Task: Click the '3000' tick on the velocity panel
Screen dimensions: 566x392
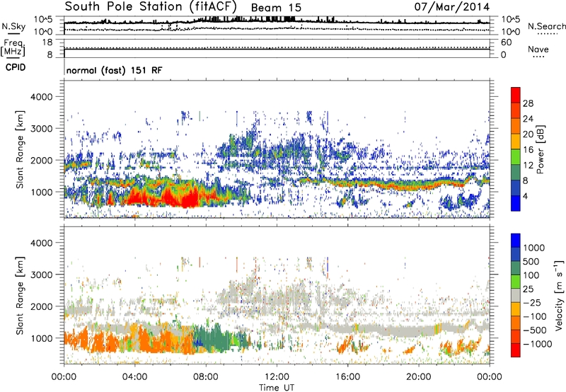Action: coord(41,275)
